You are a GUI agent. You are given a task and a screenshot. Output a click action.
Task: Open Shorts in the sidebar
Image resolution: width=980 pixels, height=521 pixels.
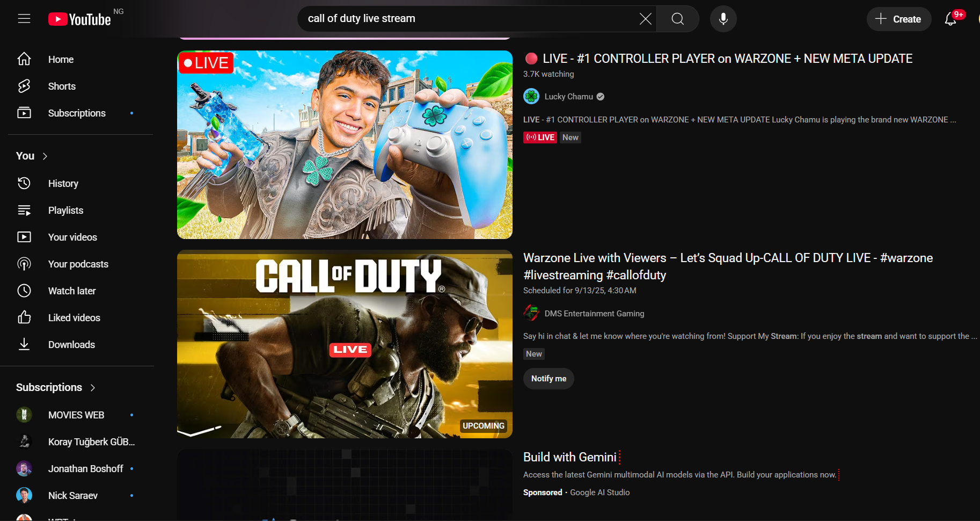[81, 86]
